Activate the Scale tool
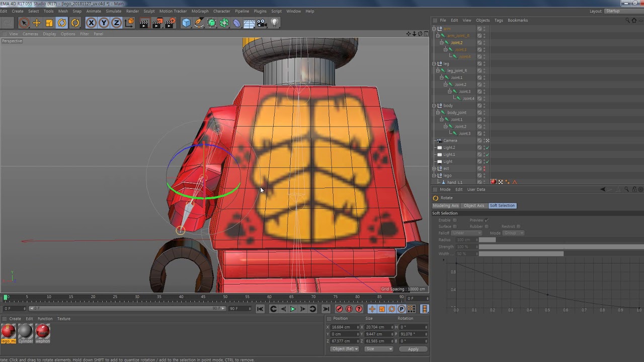This screenshot has width=644, height=362. coord(49,23)
